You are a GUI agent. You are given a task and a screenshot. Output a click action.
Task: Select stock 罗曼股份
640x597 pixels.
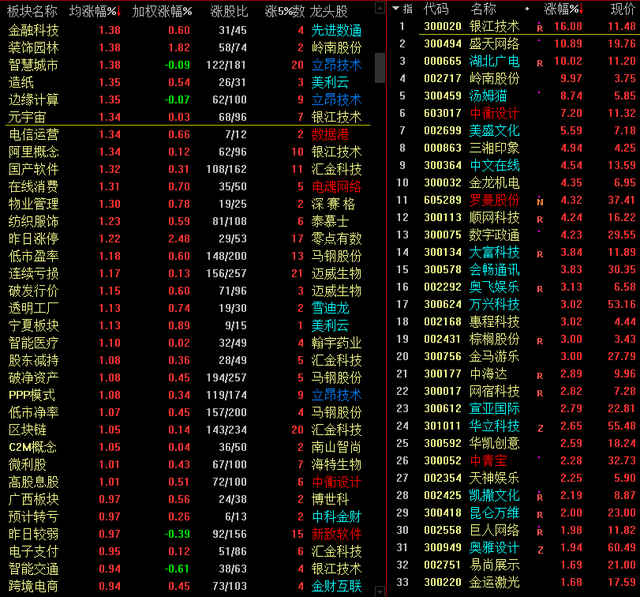point(494,200)
